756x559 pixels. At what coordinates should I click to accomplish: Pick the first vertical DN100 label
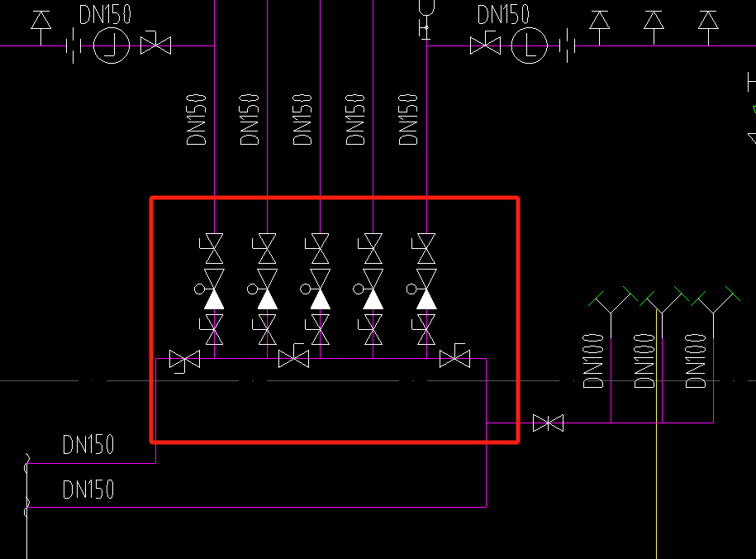click(x=593, y=361)
